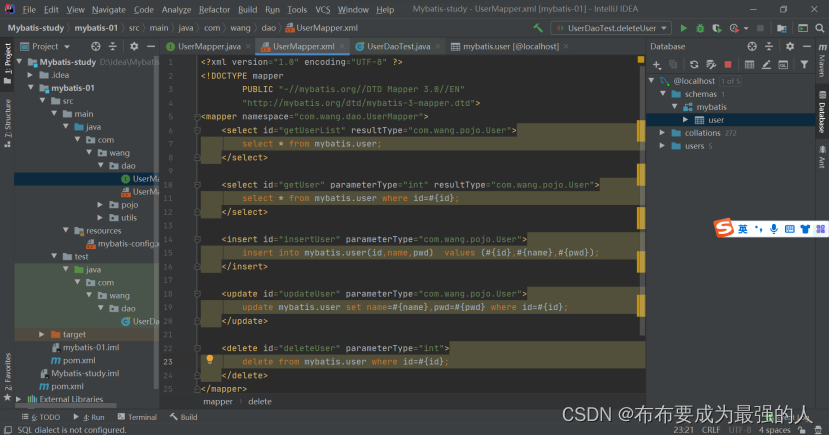
Task: Start the Debug bug icon
Action: pos(700,28)
